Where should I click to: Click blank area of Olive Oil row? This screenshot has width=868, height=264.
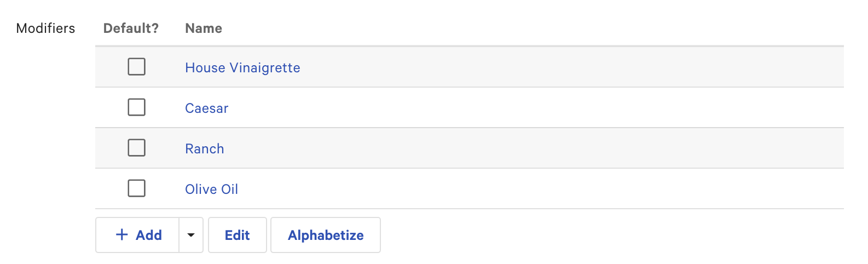(547, 189)
